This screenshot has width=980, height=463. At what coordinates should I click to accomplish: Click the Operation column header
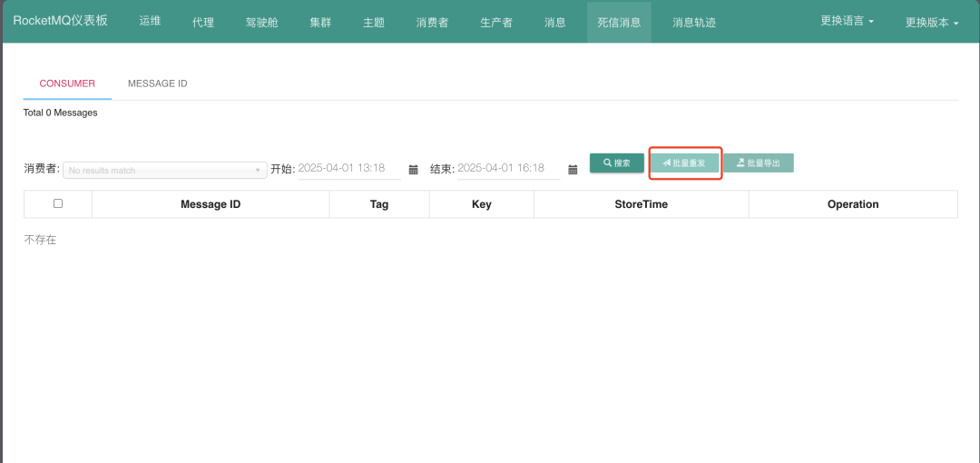[853, 204]
